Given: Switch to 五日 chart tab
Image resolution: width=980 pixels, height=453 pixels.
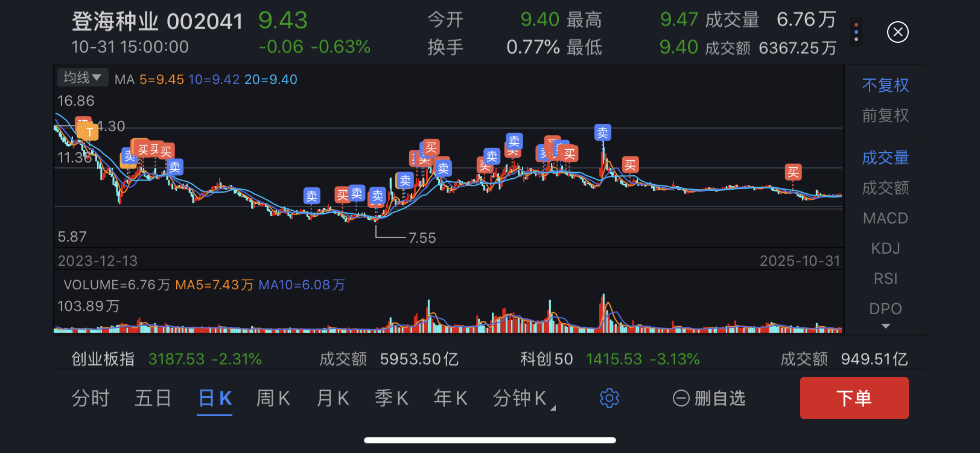Looking at the screenshot, I should click(153, 398).
